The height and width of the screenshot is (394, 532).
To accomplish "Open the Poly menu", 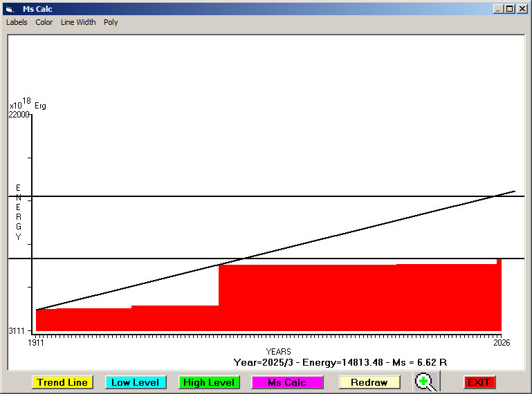I will pos(111,22).
